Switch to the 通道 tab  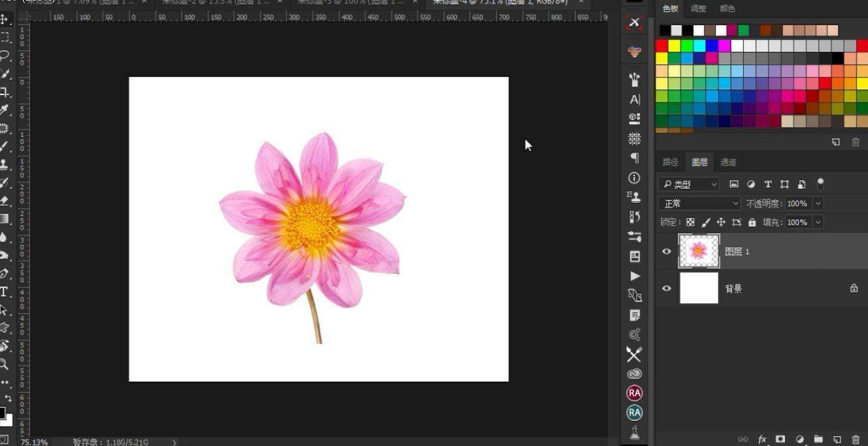tap(728, 162)
